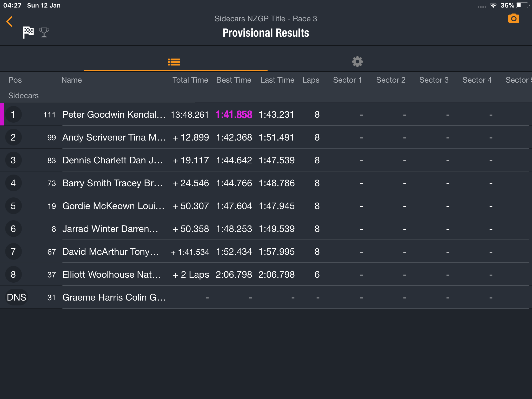The image size is (532, 399).
Task: Open the trophy standings icon
Action: click(x=44, y=32)
